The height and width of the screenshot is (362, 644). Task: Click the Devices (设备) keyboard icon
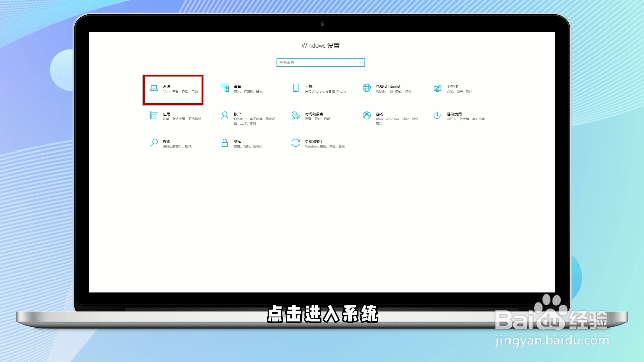coord(225,88)
